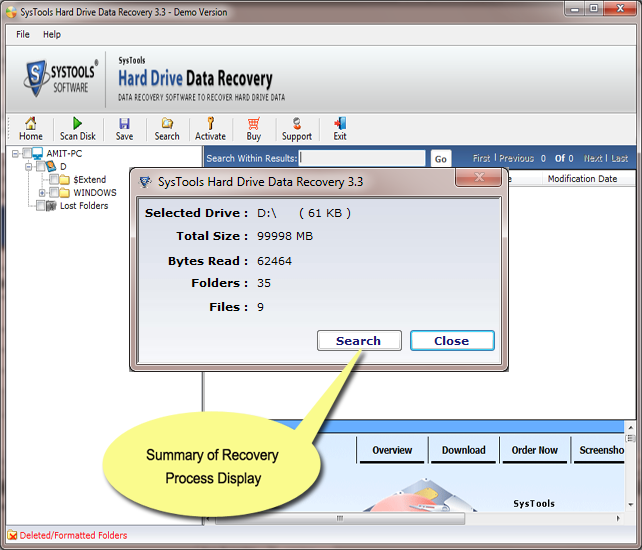Click the web panel scroll down arrow

pyautogui.click(x=631, y=505)
